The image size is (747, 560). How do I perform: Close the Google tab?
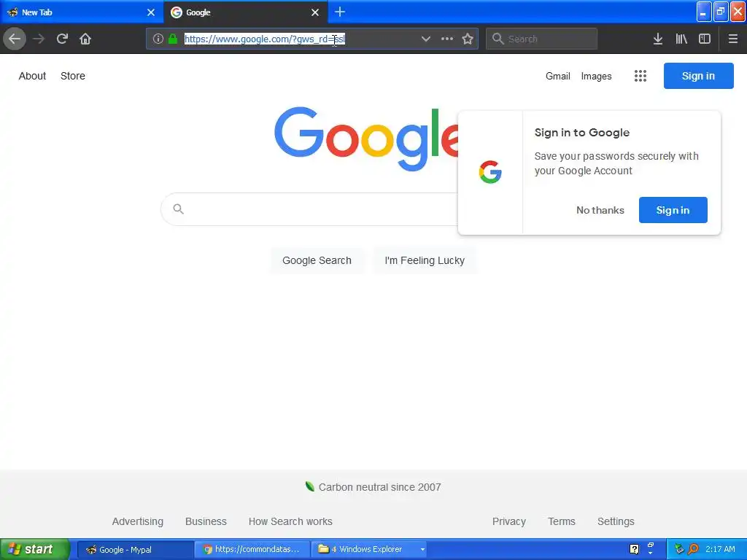tap(315, 12)
